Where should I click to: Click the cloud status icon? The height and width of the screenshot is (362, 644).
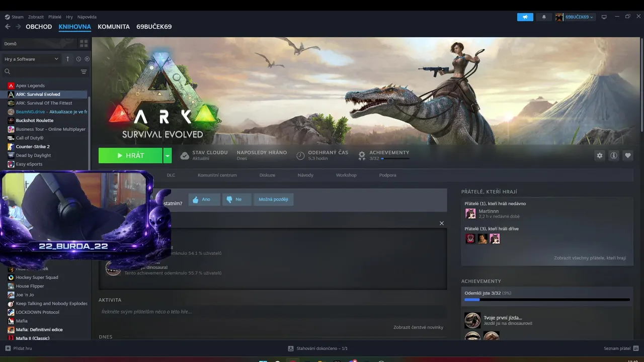pyautogui.click(x=185, y=156)
